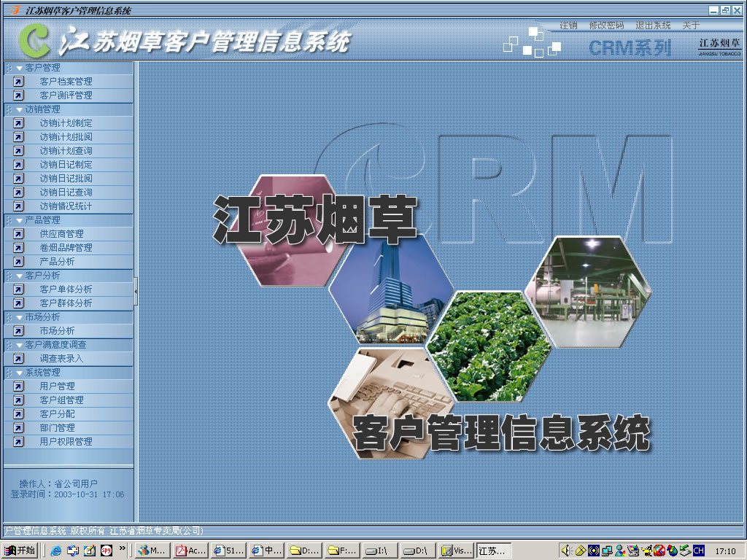Collapse the 市场分析 section header

click(x=20, y=317)
